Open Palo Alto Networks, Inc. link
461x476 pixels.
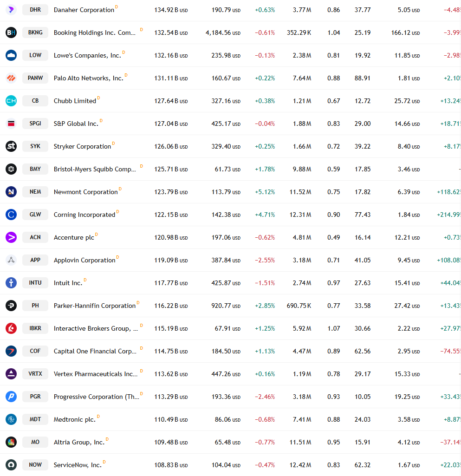89,78
